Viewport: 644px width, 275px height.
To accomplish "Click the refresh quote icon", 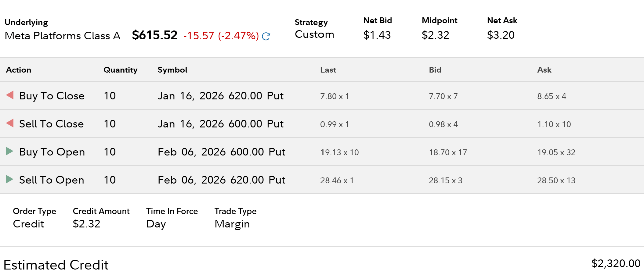I will (266, 36).
